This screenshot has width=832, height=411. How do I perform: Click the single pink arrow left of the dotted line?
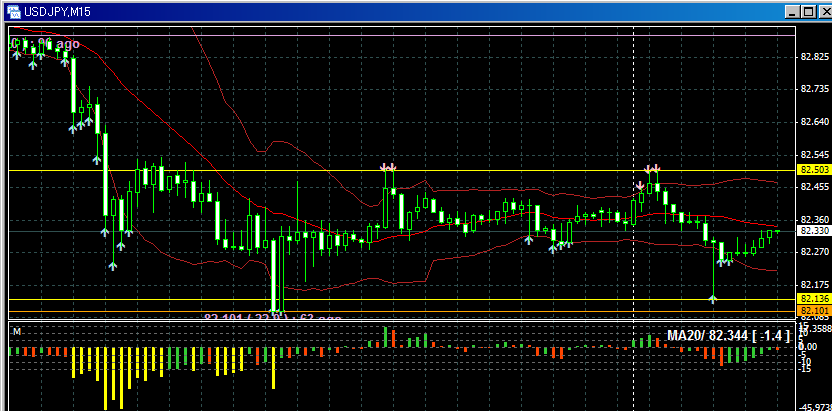click(640, 185)
